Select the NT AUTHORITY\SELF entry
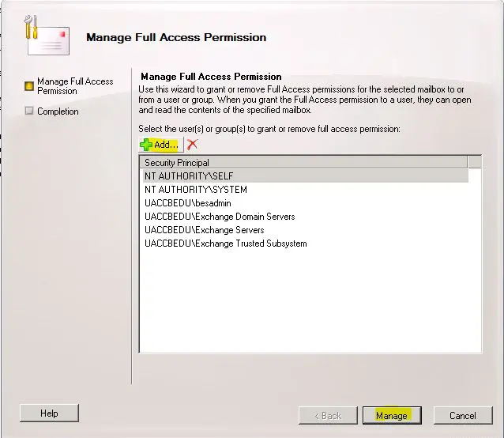The image size is (504, 438). click(189, 176)
